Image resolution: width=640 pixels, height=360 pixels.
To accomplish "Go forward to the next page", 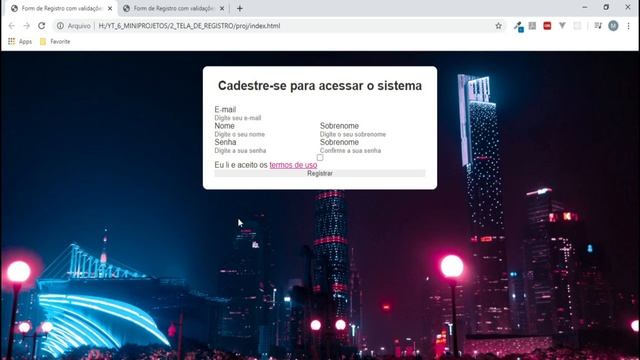I will point(27,26).
